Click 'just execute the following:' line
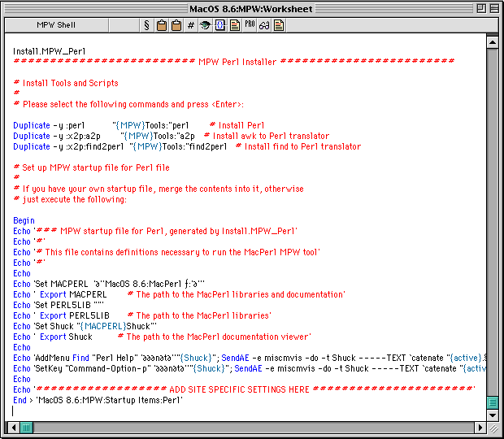Viewport: 504px width, 439px height. [x=70, y=199]
